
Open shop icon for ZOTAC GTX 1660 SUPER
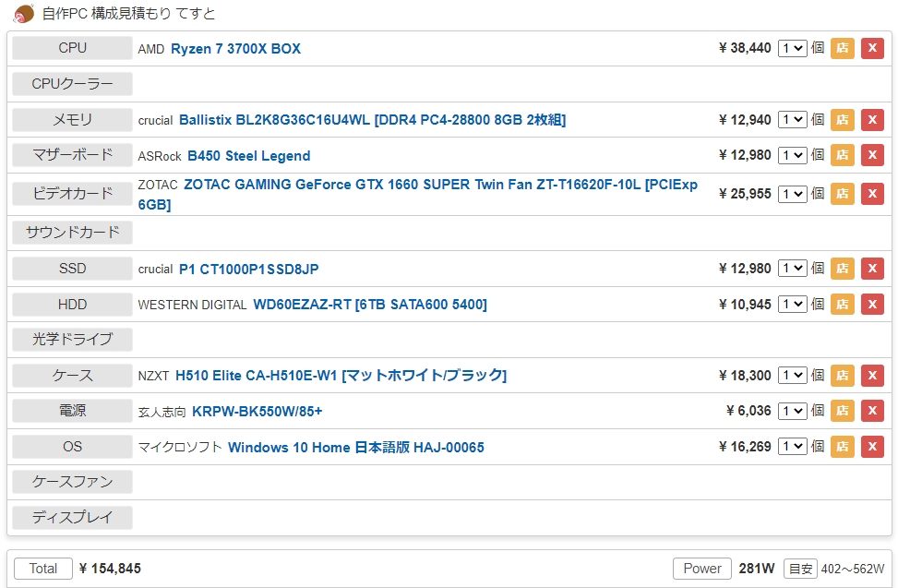pos(842,194)
